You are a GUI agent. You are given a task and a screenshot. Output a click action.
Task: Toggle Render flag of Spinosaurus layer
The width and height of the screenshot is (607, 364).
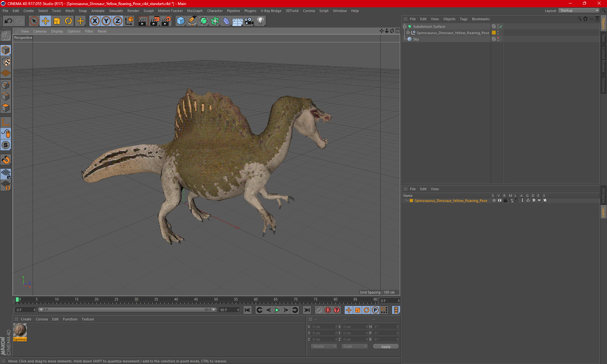pos(505,200)
